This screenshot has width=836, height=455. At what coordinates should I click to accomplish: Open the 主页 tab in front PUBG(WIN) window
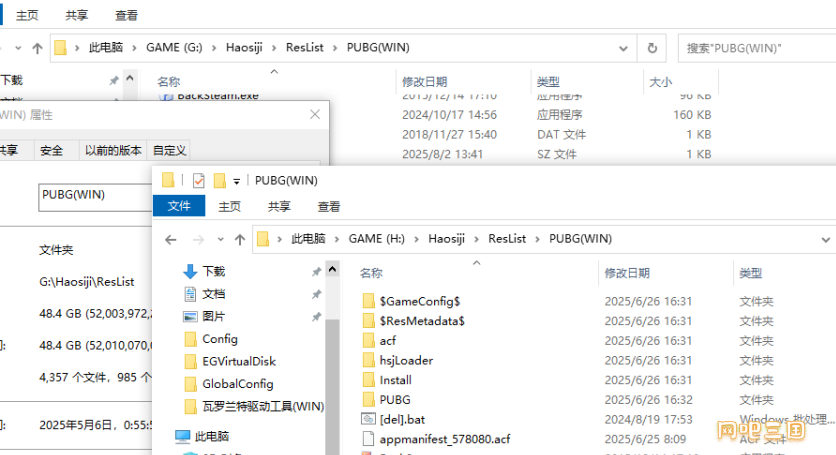229,206
